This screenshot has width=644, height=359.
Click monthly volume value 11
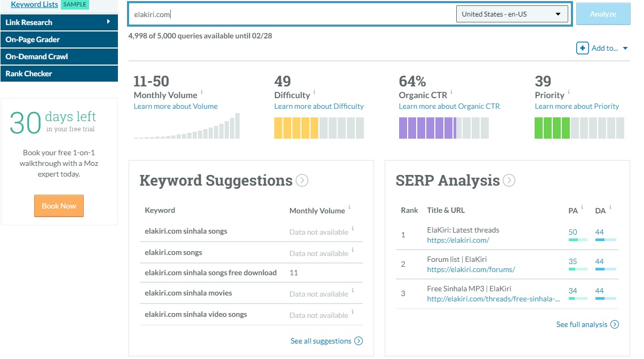(x=293, y=273)
